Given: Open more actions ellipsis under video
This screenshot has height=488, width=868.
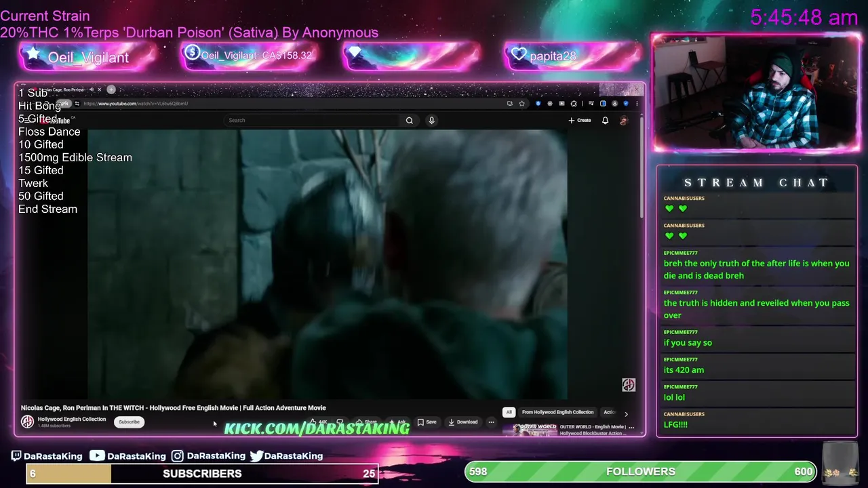Looking at the screenshot, I should tap(491, 422).
